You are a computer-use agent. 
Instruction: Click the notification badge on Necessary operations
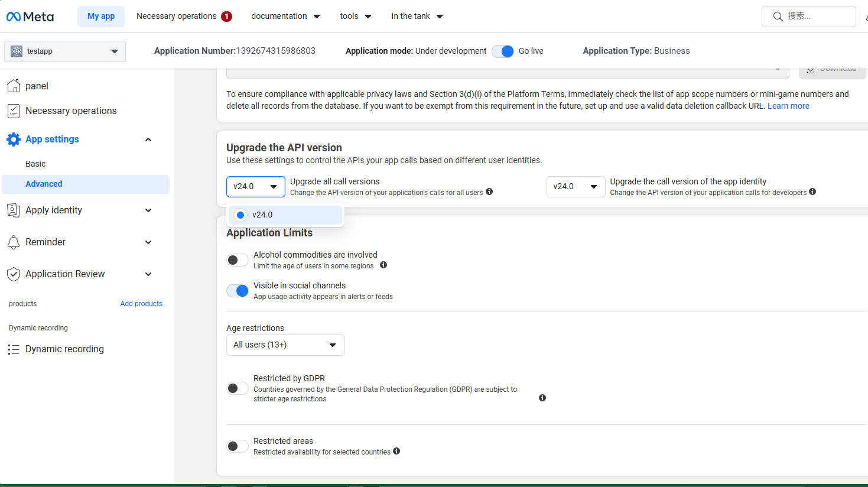226,17
